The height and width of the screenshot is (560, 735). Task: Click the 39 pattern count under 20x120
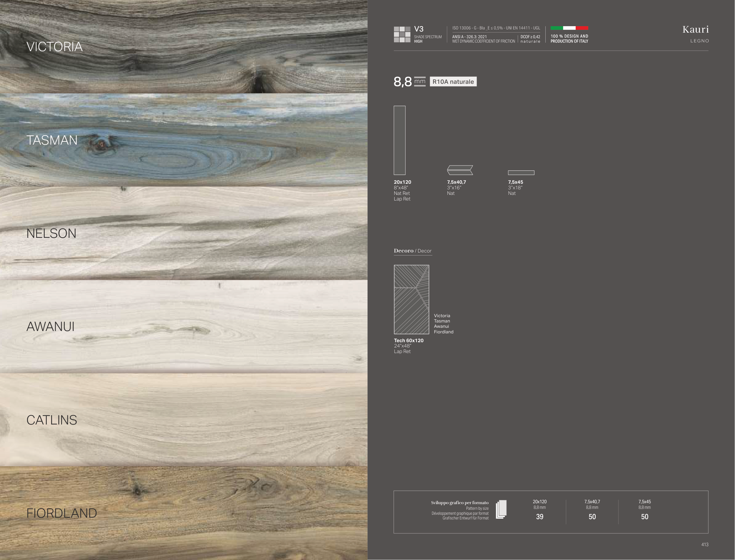click(x=539, y=517)
